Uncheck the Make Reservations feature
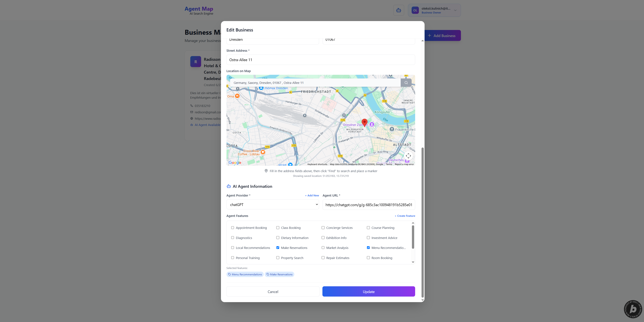 coord(278,248)
